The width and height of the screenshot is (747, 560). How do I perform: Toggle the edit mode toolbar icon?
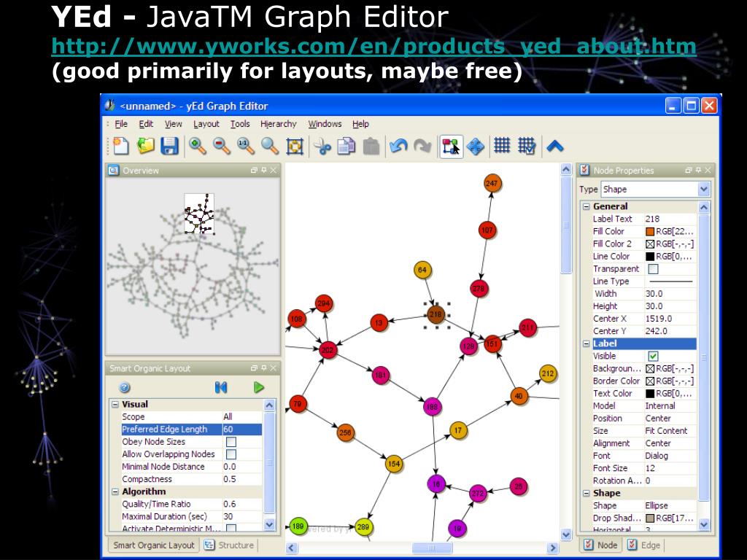[x=451, y=146]
